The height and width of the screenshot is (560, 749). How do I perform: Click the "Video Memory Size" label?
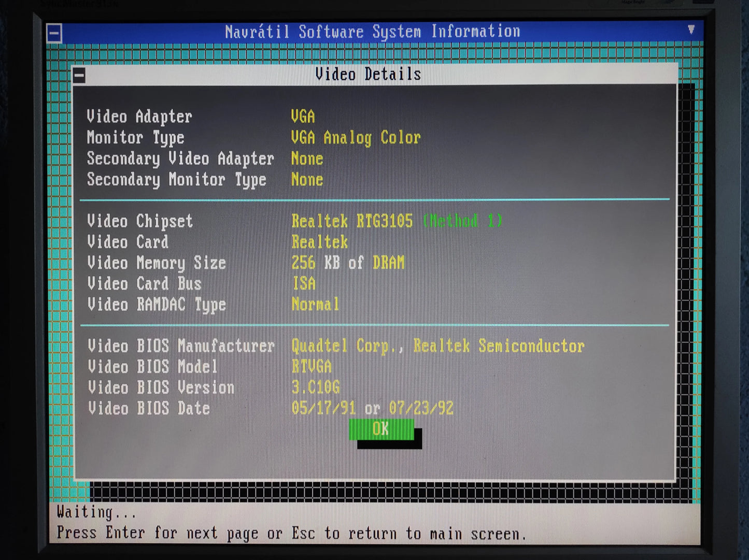tap(157, 263)
